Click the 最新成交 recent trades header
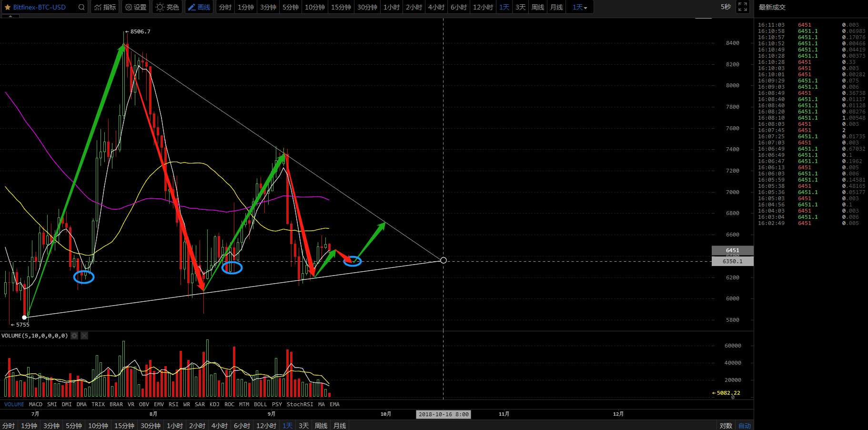This screenshot has height=430, width=868. point(772,7)
